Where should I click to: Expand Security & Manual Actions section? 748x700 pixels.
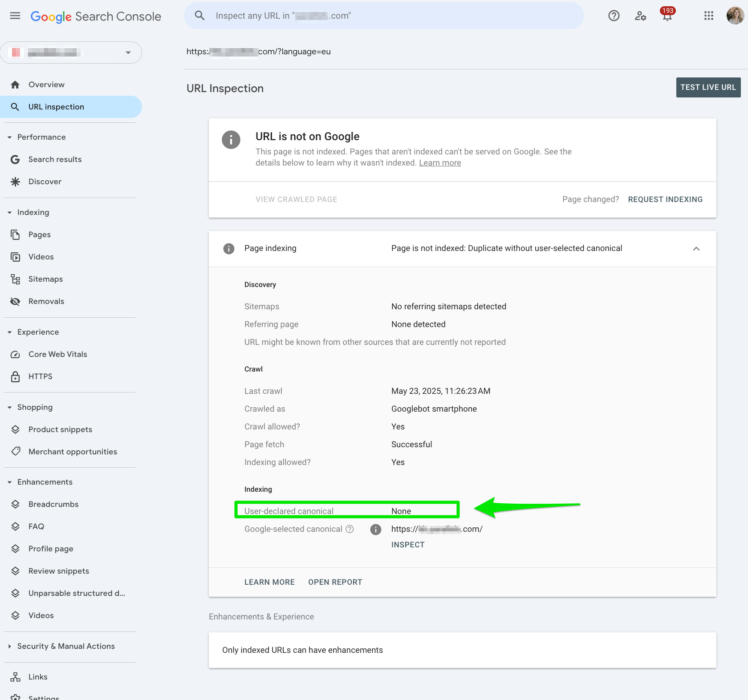(x=9, y=646)
